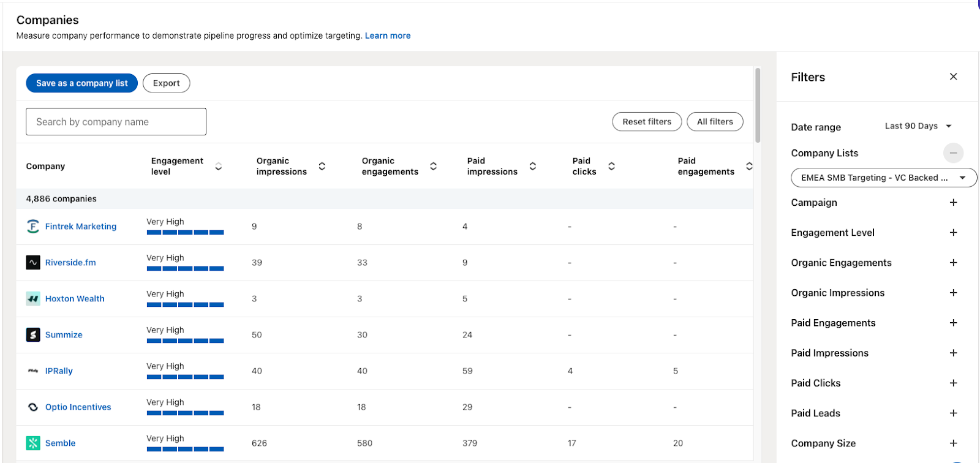Sort by Engagement level column
The height and width of the screenshot is (463, 980).
219,167
